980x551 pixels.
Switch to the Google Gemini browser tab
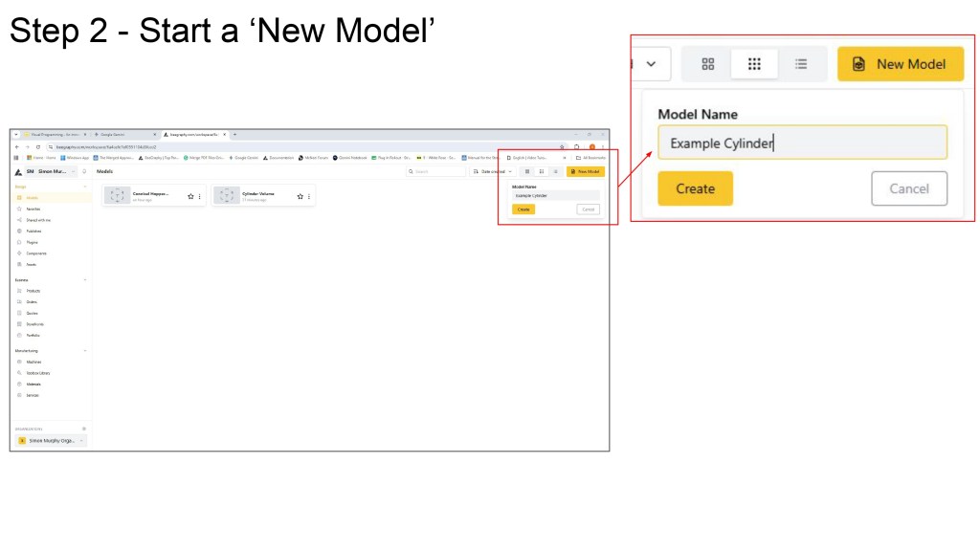click(125, 134)
